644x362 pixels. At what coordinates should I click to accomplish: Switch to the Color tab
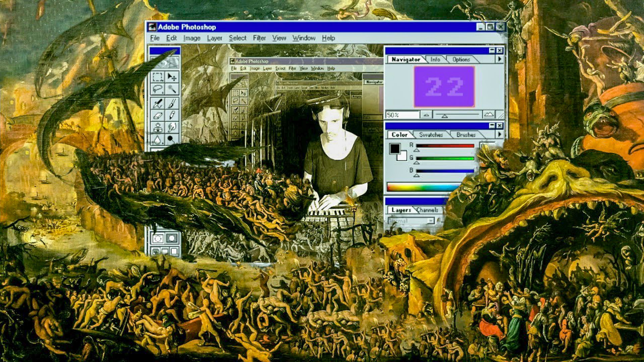399,134
